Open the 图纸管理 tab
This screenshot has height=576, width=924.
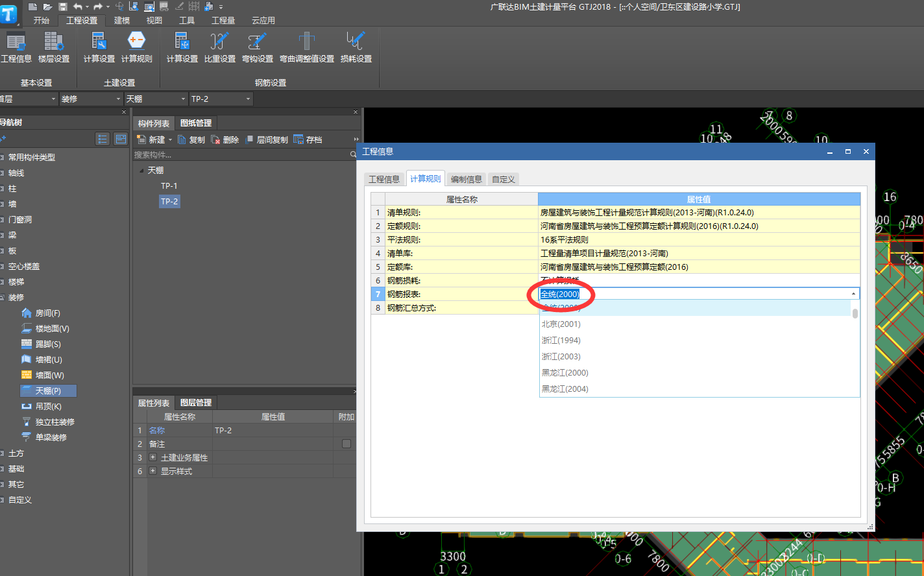(x=196, y=123)
